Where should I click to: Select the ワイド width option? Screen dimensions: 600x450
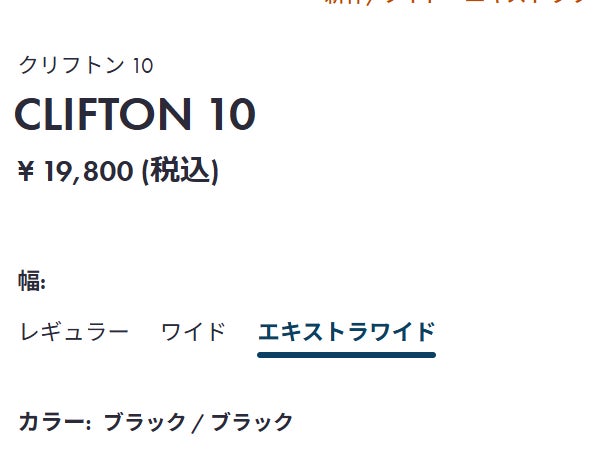tap(193, 332)
